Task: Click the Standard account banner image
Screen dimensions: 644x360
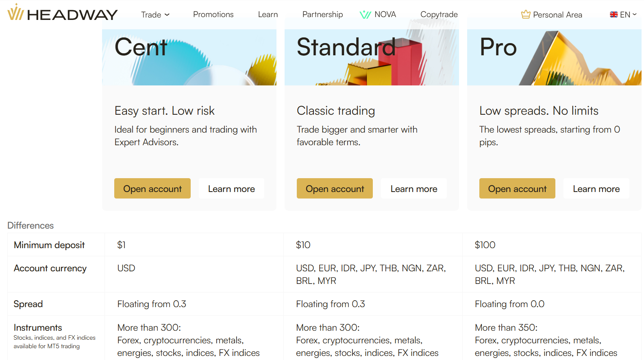Action: pyautogui.click(x=372, y=57)
